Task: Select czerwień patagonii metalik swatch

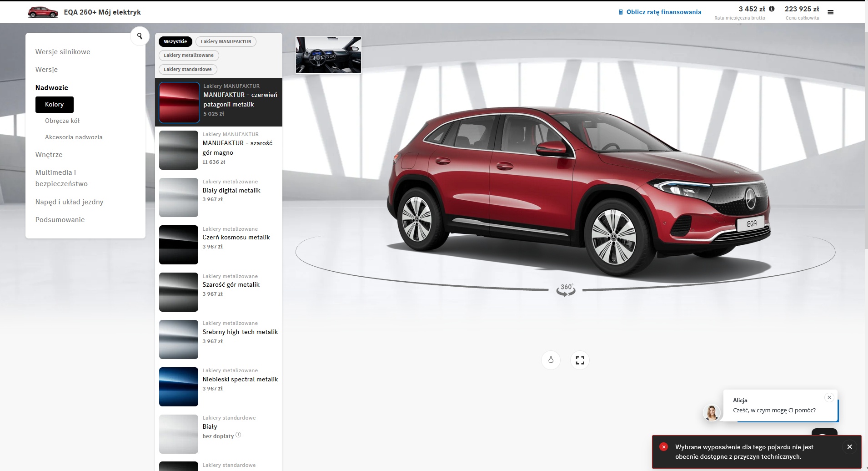Action: tap(179, 102)
